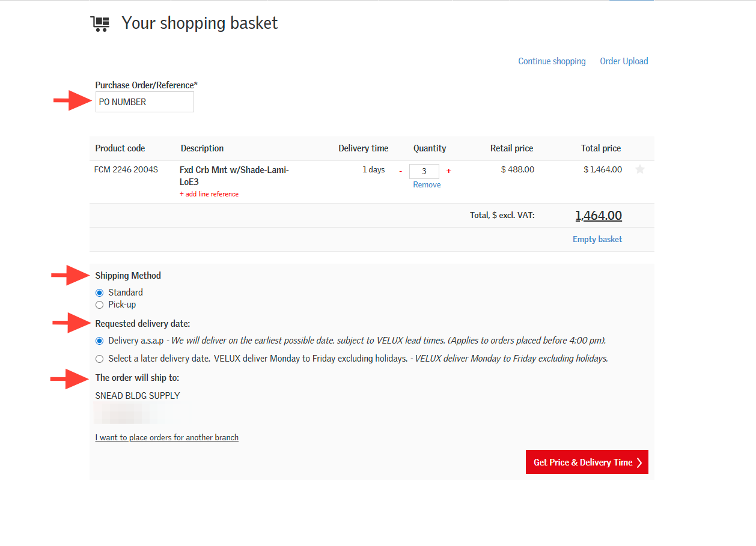Click the quantity input box showing 3
The height and width of the screenshot is (546, 756).
424,171
